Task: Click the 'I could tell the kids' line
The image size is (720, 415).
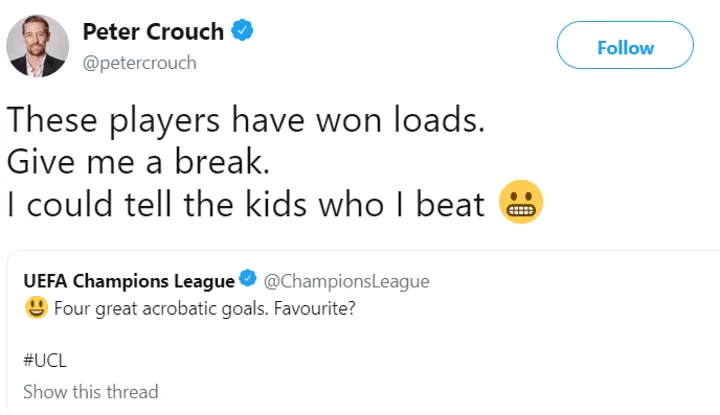Action: 246,204
